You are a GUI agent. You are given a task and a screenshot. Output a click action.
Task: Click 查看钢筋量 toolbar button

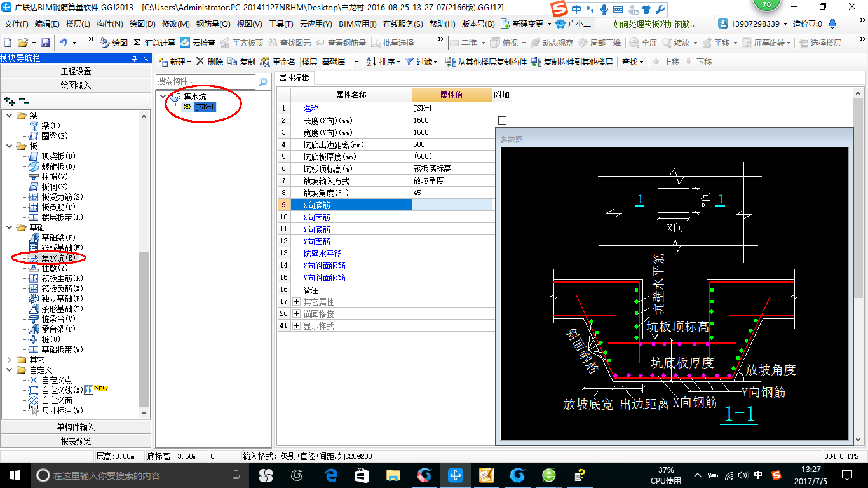341,43
